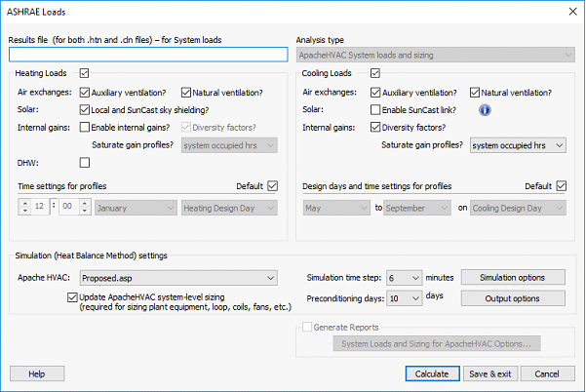Toggle the Cooling Loads checkbox
Viewport: 586px width, 392px height.
(376, 73)
